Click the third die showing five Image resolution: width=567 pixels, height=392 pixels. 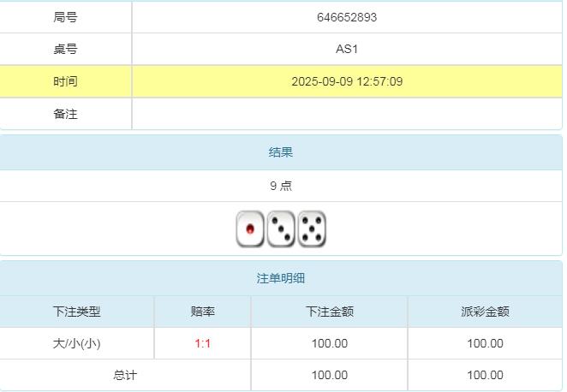[312, 229]
